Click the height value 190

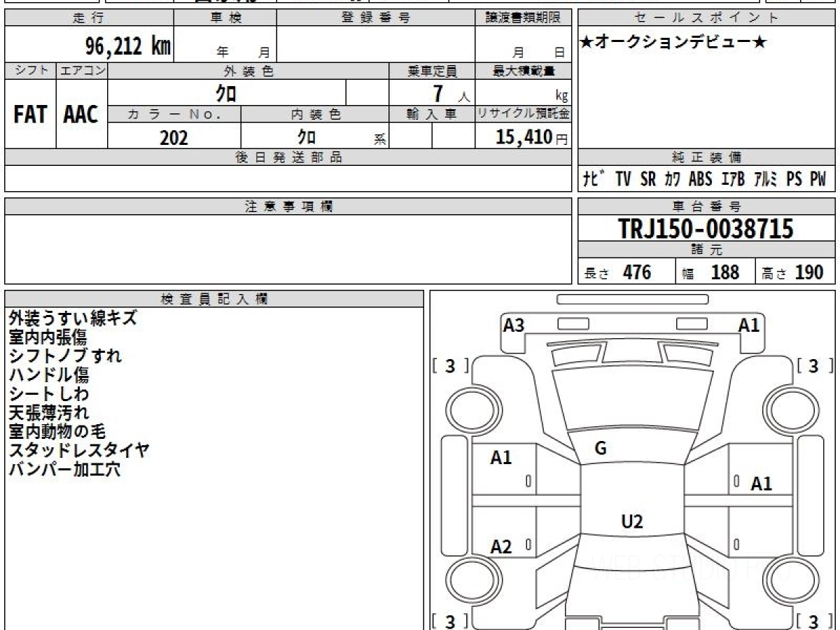click(x=809, y=272)
